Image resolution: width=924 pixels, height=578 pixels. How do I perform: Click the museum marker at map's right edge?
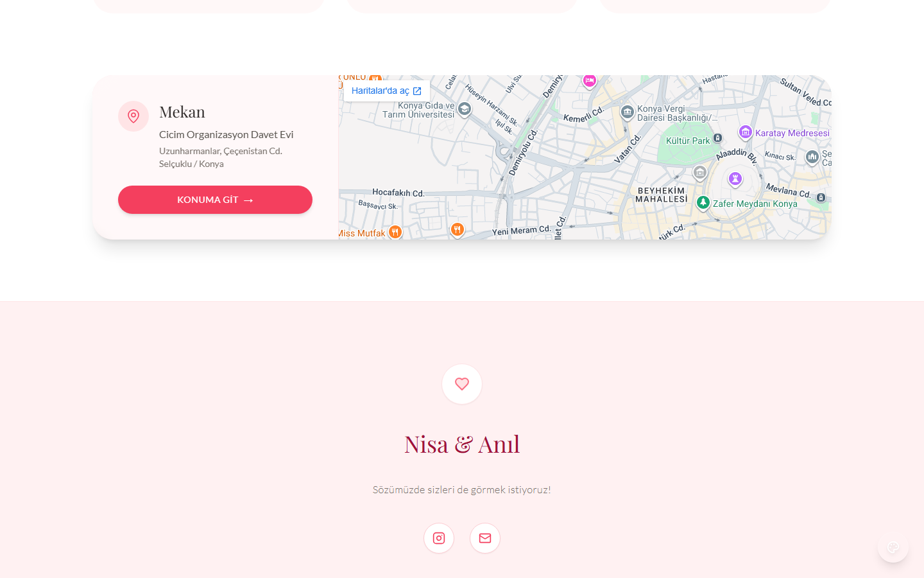pos(812,156)
